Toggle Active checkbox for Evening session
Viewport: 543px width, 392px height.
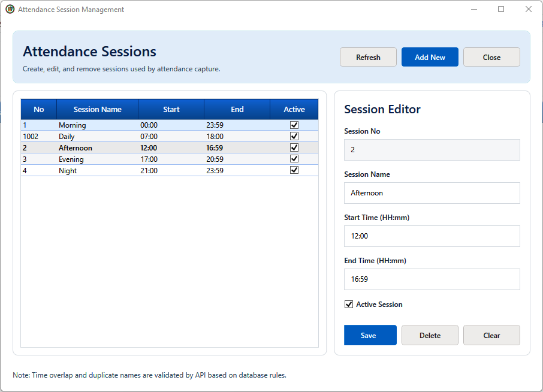[x=294, y=159]
